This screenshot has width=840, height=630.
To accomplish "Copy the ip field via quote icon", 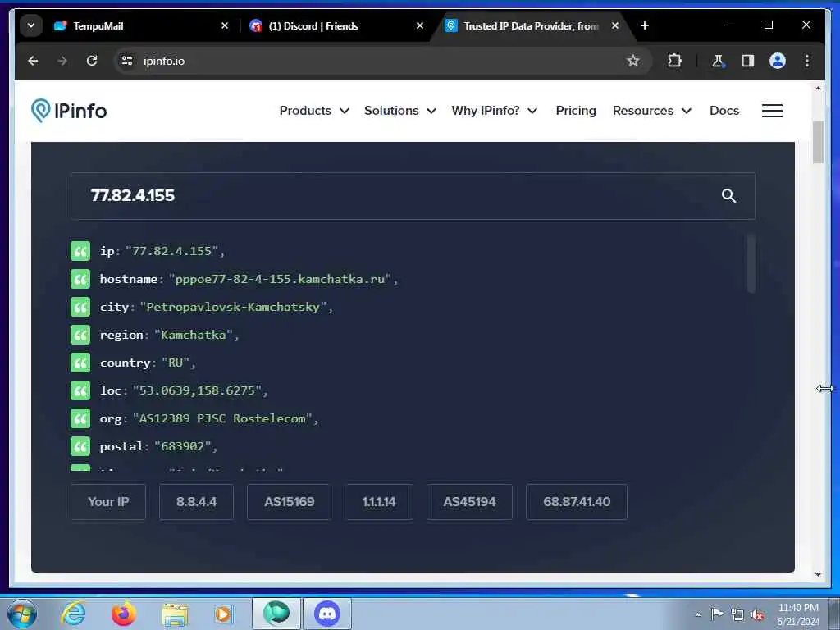I will coord(80,251).
